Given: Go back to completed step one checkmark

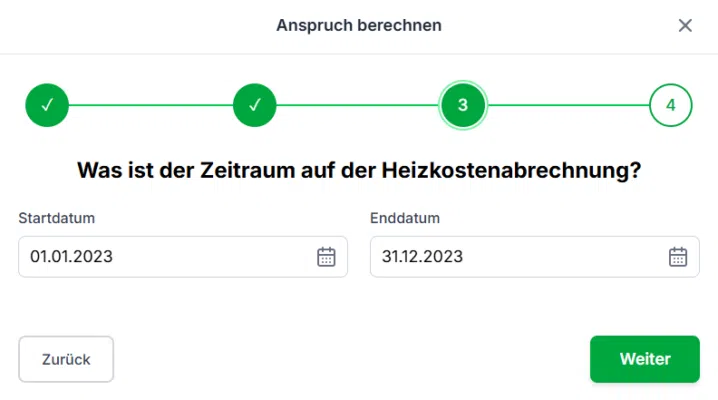Looking at the screenshot, I should [x=47, y=105].
